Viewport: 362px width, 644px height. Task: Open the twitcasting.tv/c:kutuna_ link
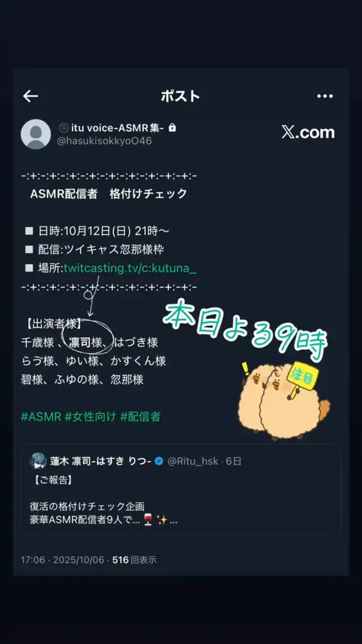130,268
